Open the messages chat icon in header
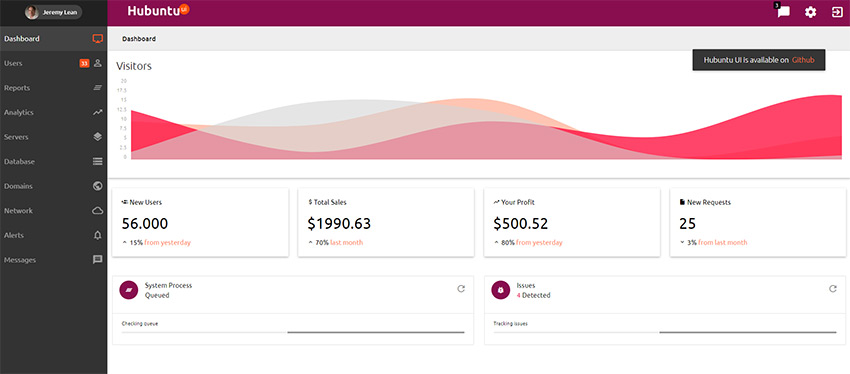The image size is (850, 374). [783, 12]
